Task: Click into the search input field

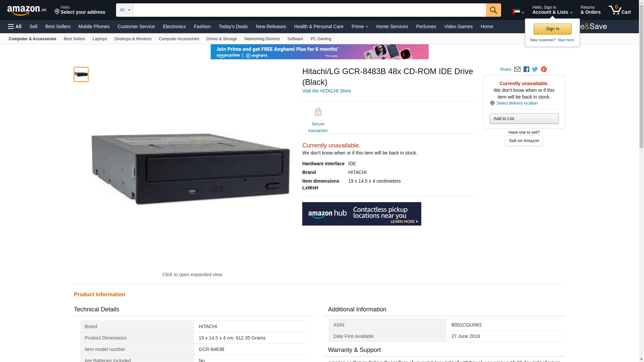Action: tap(309, 10)
